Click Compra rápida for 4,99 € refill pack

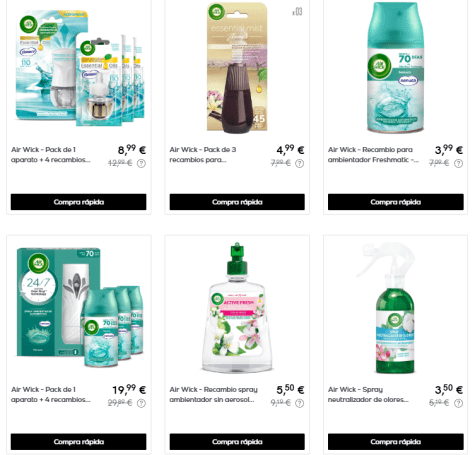[x=237, y=202]
